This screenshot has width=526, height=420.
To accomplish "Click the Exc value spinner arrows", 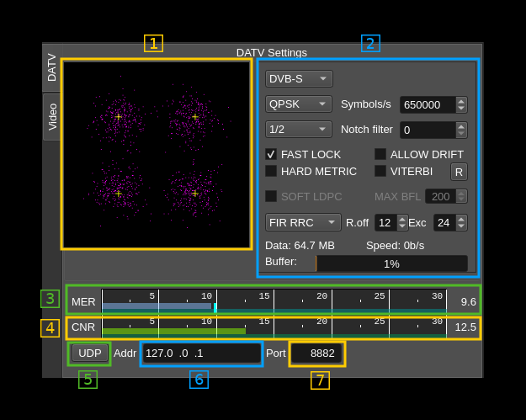I will click(x=461, y=222).
